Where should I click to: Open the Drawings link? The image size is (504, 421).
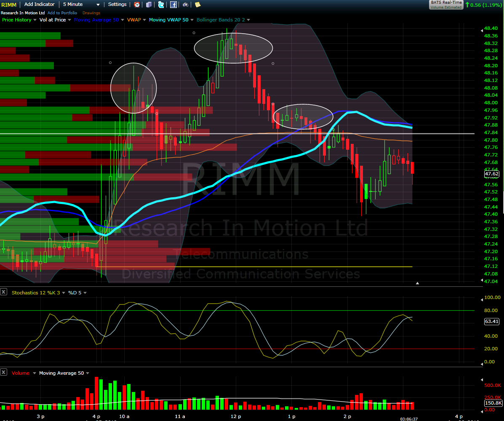(91, 13)
